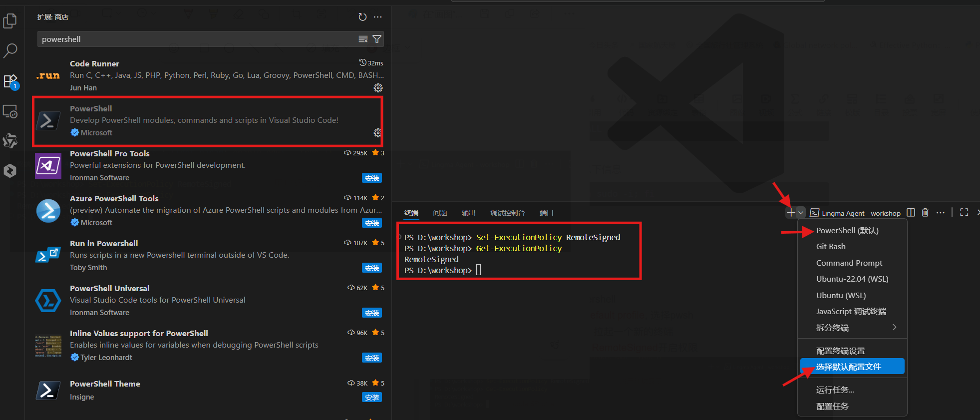This screenshot has height=420, width=980.
Task: Install PowerShell Pro Tools extension
Action: 372,178
